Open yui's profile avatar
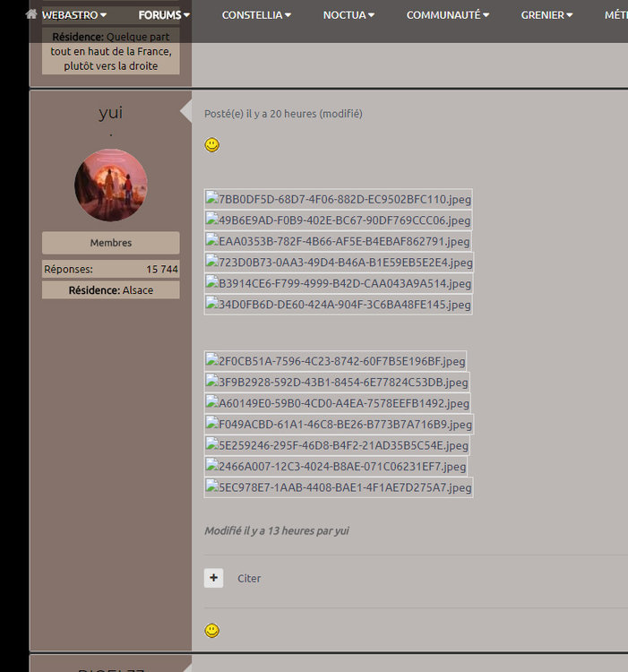This screenshot has height=672, width=628. click(111, 185)
